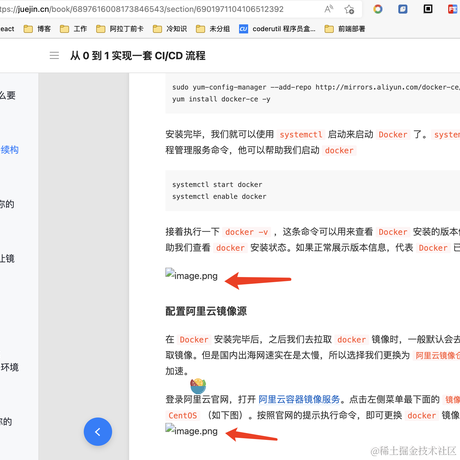
Task: Open the colorful ring browser extension
Action: click(378, 9)
